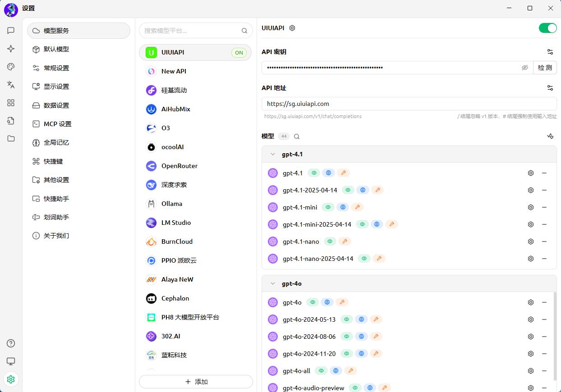Collapse the gpt-4o model group
561x392 pixels.
click(273, 283)
